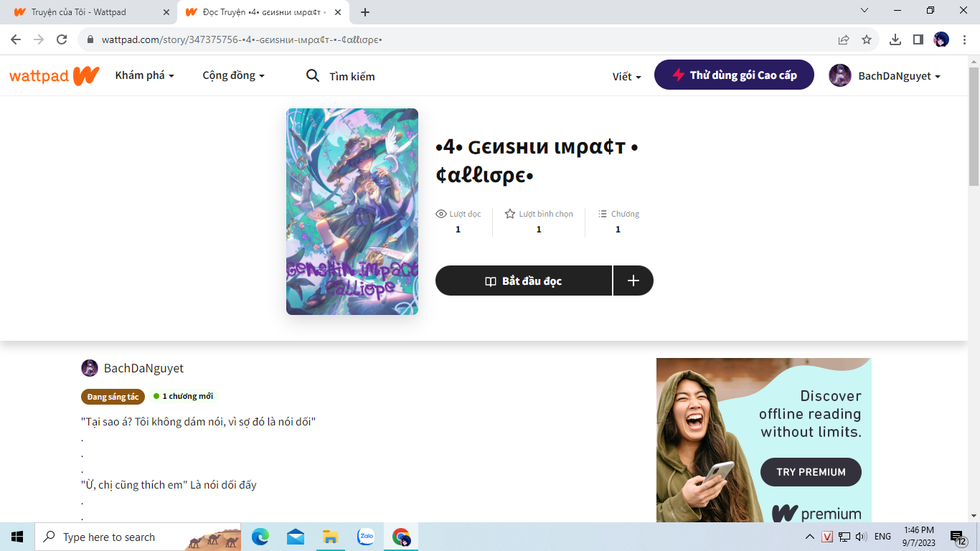Viewport: 980px width, 551px height.
Task: Toggle Chrome side panel icon
Action: click(x=918, y=39)
